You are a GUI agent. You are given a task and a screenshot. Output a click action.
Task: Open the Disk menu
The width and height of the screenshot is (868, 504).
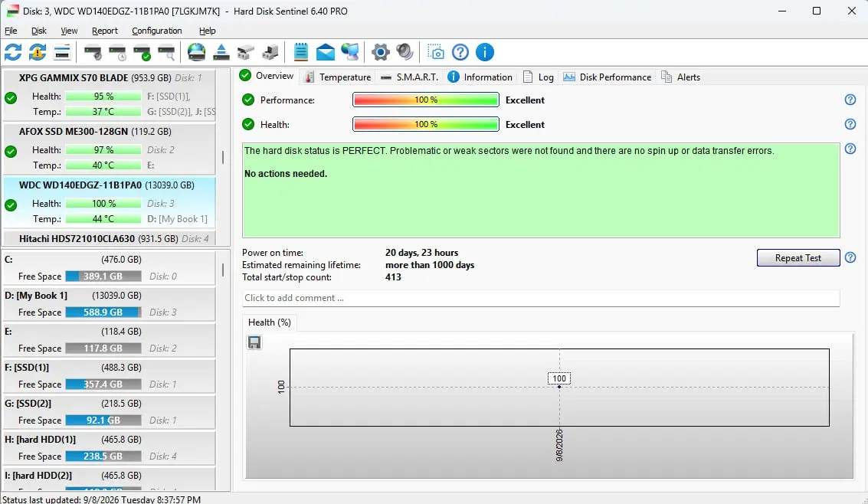coord(39,31)
